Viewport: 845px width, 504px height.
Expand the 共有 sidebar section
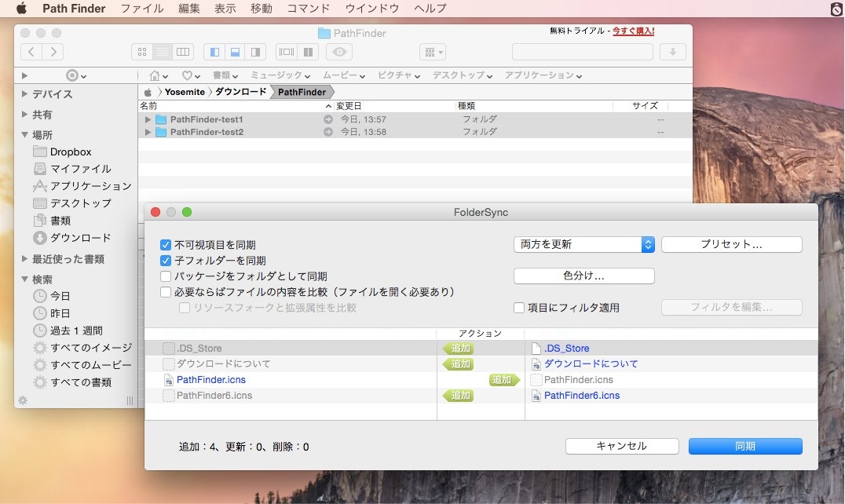[x=24, y=114]
